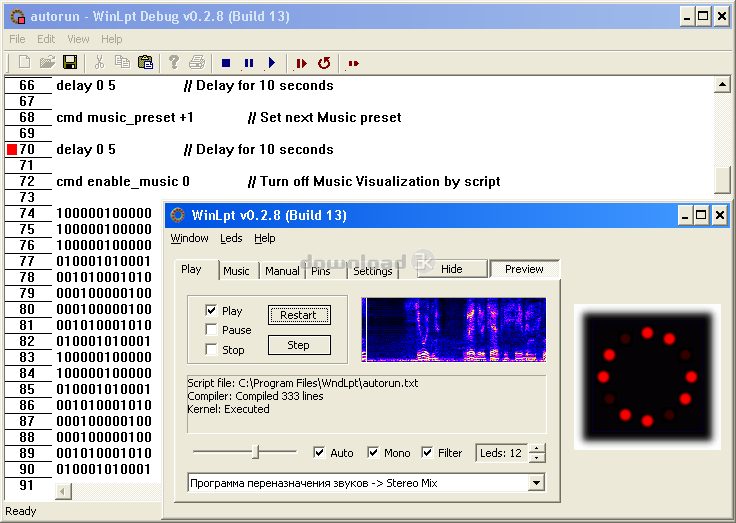The image size is (736, 523).
Task: Click line 66 'delay 0 5' code
Action: click(85, 85)
